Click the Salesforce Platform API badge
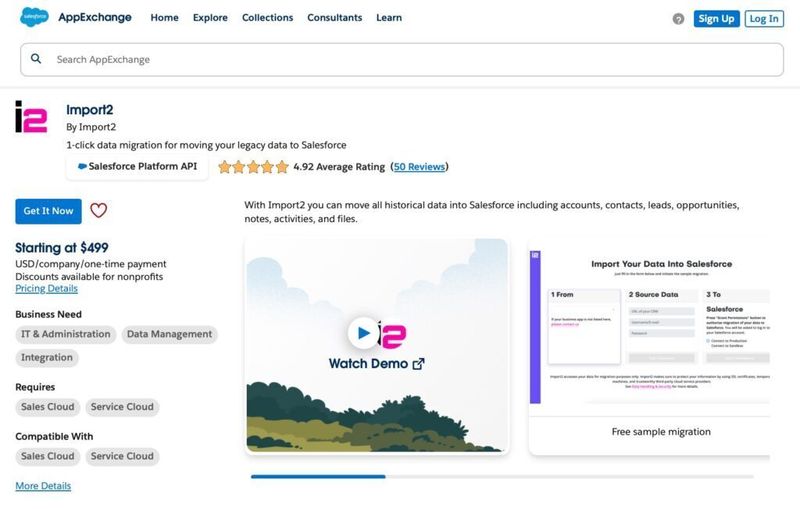Screen dimensions: 800x509 137,166
